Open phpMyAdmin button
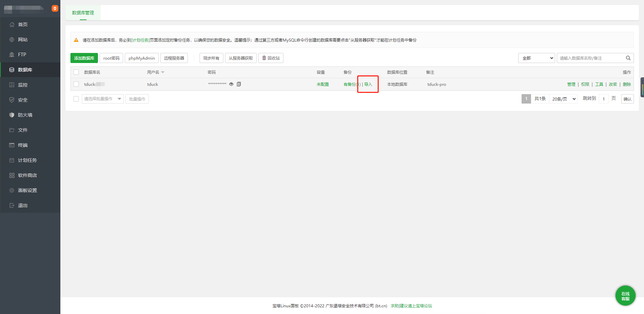Viewport: 644px width, 314px height. tap(142, 58)
